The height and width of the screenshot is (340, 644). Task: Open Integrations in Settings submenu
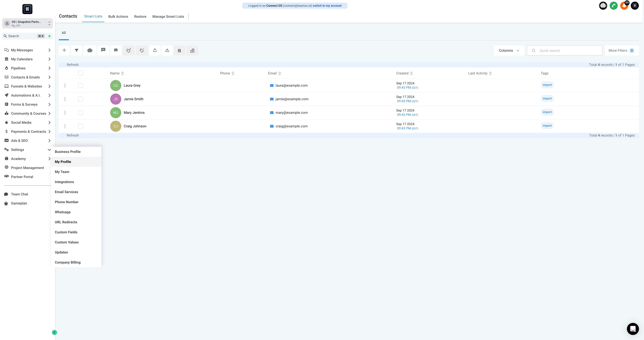tap(76, 182)
